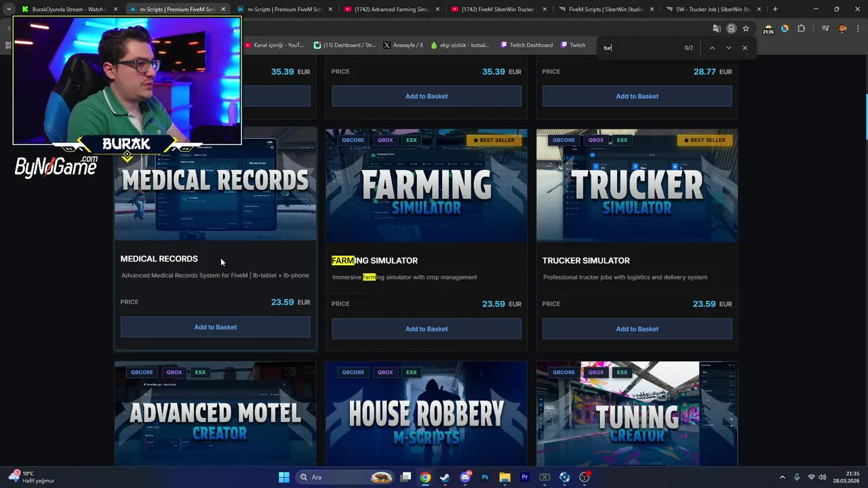Screen dimensions: 868x488
Task: Open the tab search dropdown arrow
Action: [x=8, y=9]
